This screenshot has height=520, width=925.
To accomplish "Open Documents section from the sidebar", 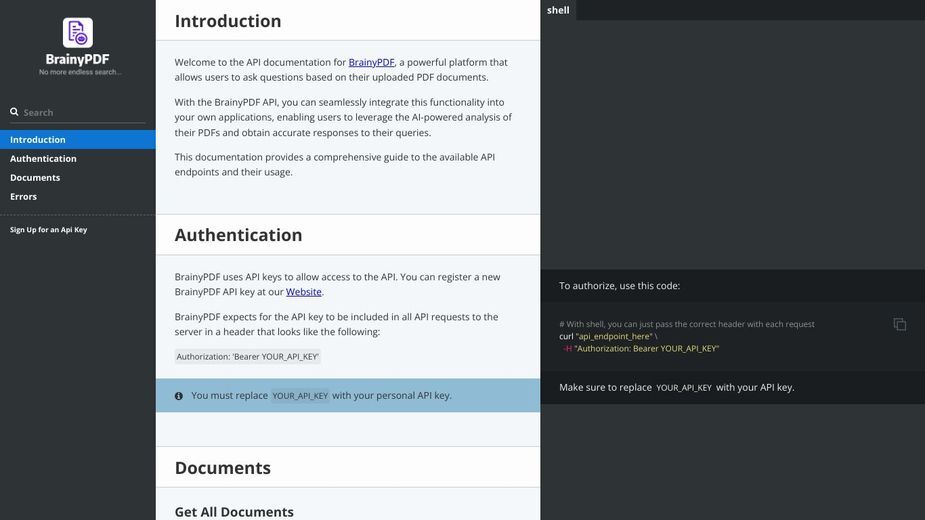I will pyautogui.click(x=78, y=177).
